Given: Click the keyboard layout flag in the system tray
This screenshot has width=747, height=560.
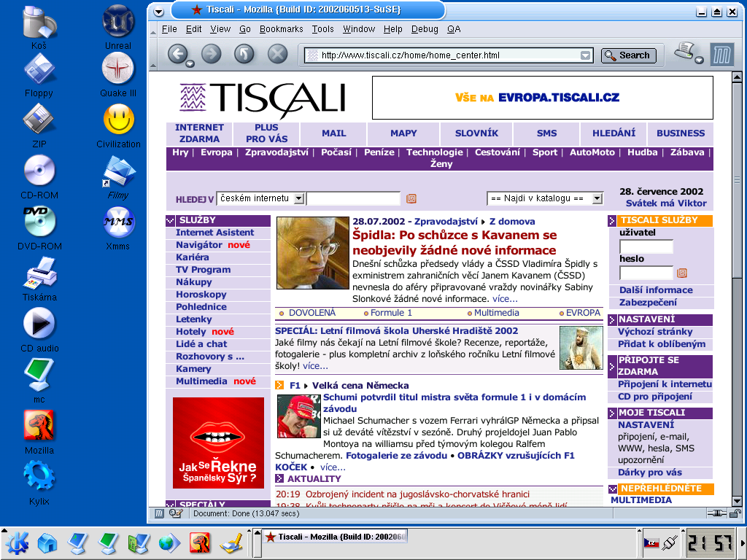Looking at the screenshot, I should pyautogui.click(x=651, y=542).
